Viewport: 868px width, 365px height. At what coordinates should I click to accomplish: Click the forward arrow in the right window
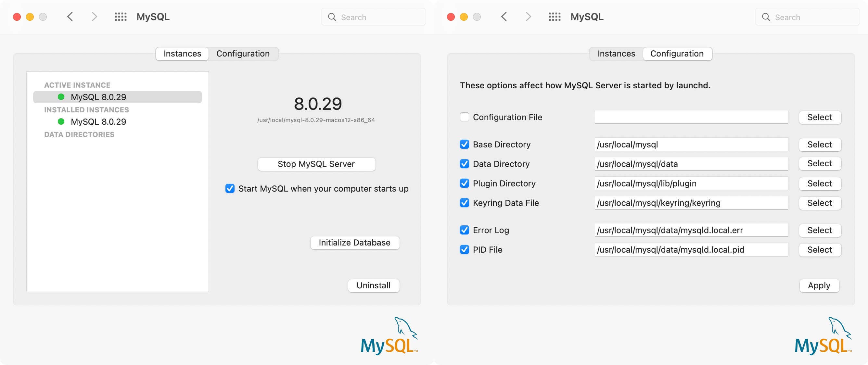pos(528,17)
